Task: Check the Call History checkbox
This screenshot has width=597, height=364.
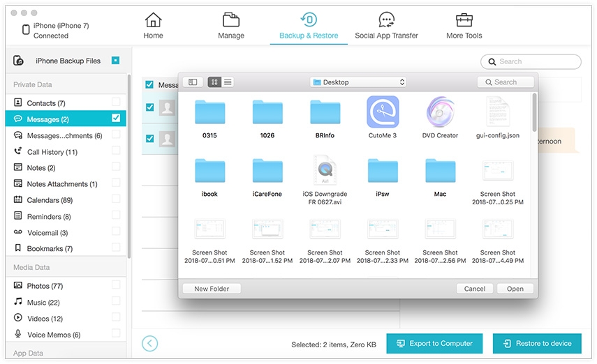Action: tap(116, 150)
